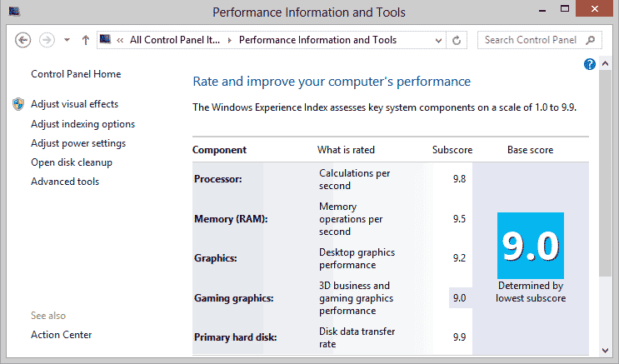Click the window icon in the title bar
This screenshot has height=364, width=619.
15,12
